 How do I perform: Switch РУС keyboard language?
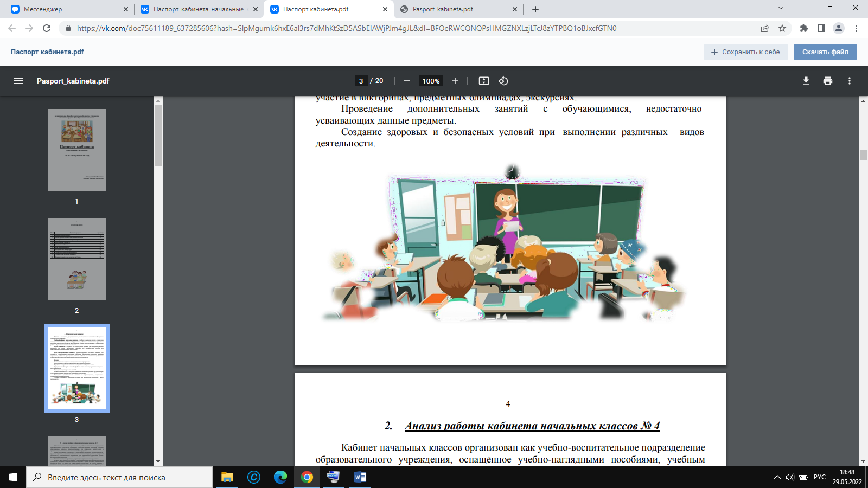click(x=820, y=477)
